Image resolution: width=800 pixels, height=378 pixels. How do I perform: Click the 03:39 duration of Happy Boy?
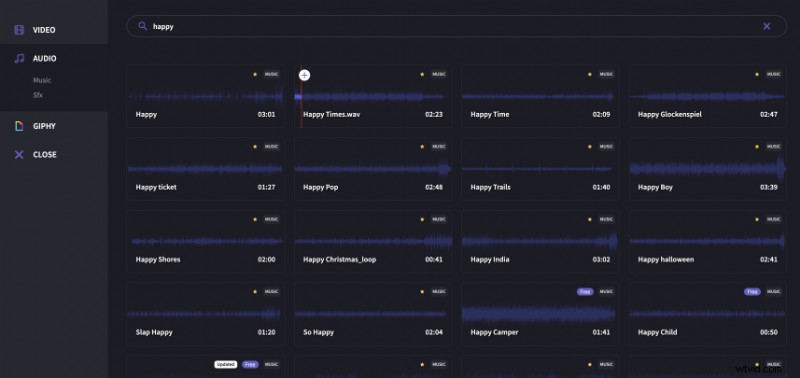coord(768,187)
